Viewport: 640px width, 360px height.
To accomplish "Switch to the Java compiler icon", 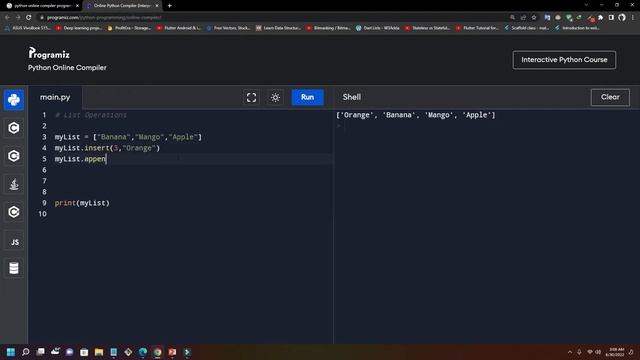I will click(14, 184).
